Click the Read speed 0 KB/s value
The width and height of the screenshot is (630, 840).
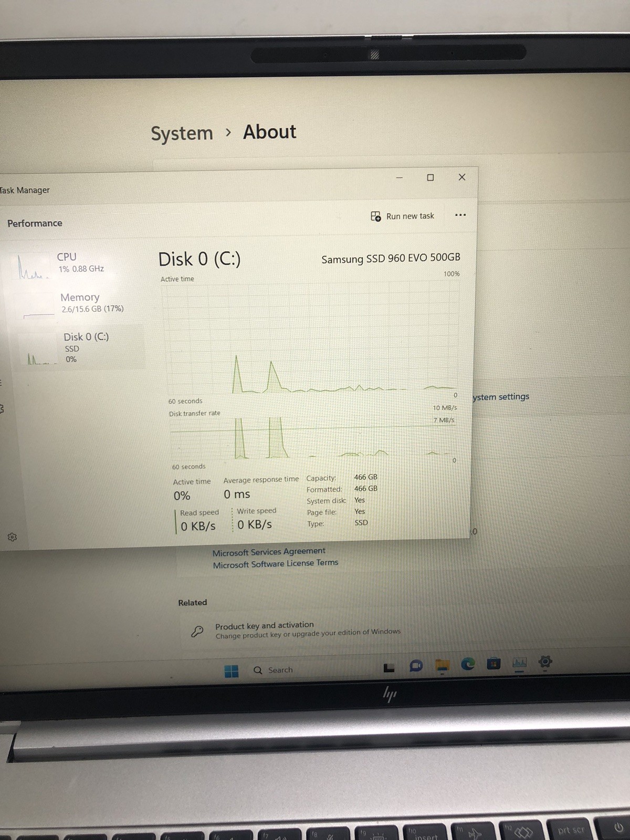click(x=198, y=526)
